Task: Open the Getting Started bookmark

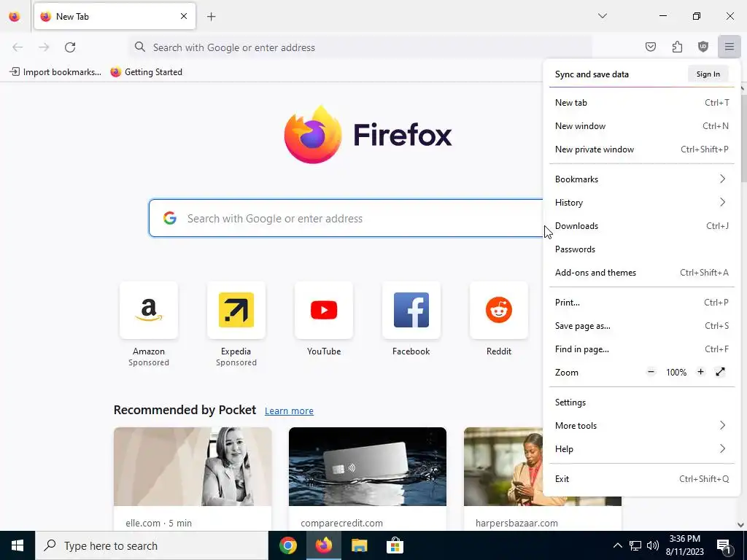Action: [x=146, y=72]
